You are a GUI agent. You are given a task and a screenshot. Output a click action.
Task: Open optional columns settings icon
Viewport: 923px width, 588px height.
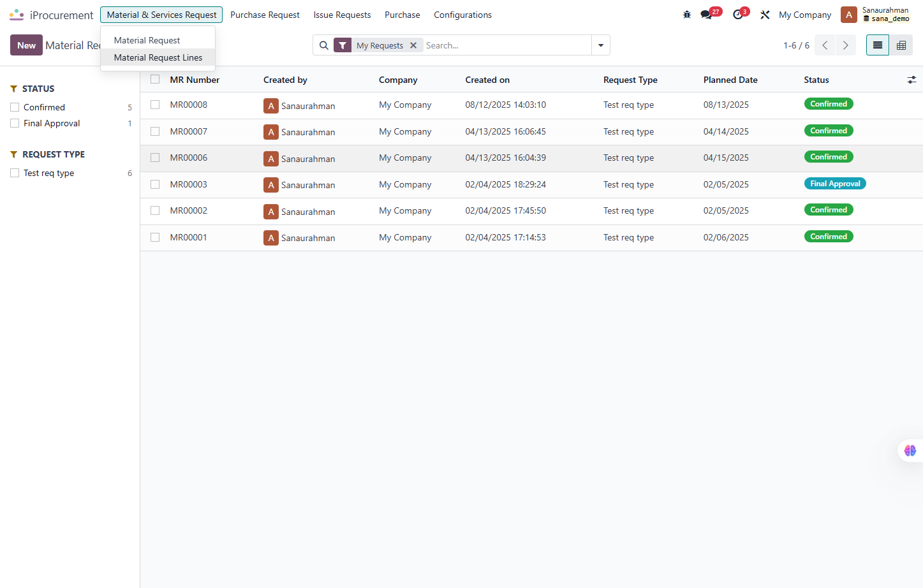[x=912, y=80]
